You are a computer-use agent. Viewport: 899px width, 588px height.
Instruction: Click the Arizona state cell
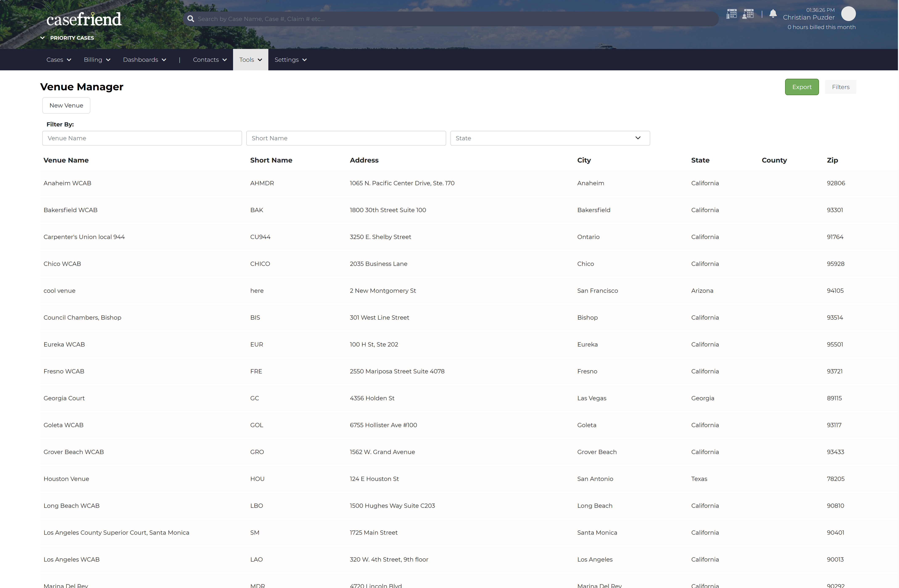tap(702, 291)
